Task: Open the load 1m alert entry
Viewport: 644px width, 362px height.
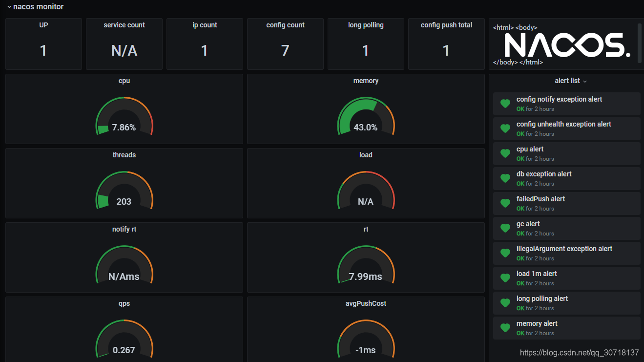Action: 566,278
